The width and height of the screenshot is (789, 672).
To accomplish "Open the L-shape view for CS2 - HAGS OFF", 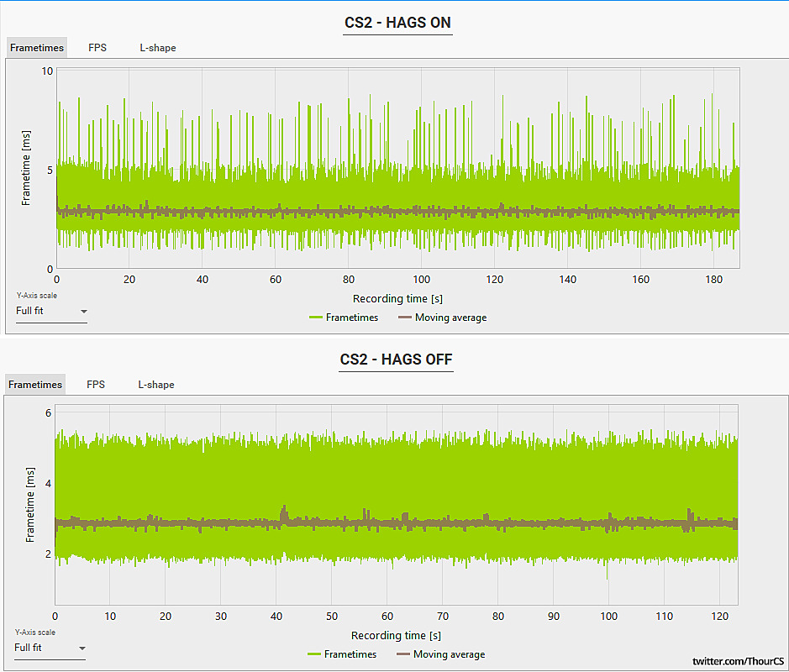I will click(156, 385).
